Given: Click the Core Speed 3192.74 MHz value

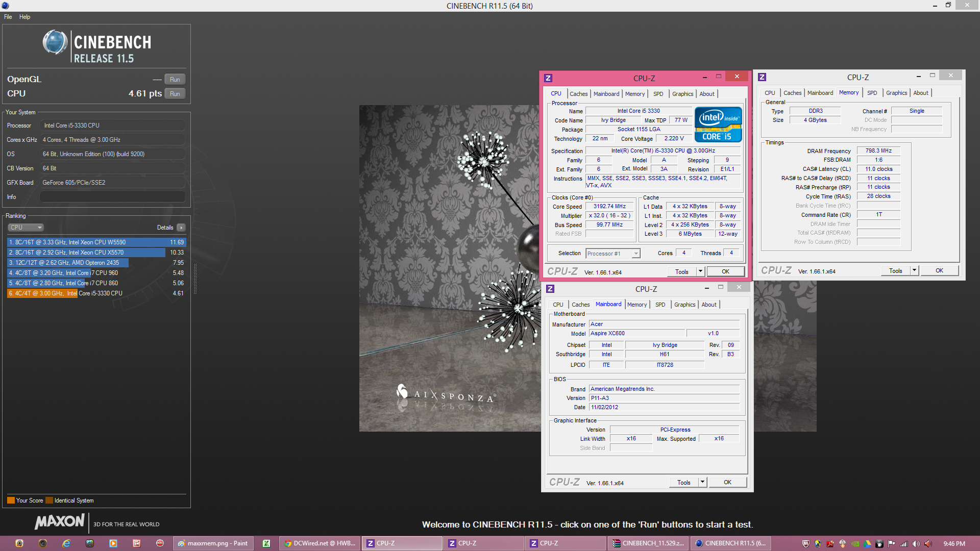Looking at the screenshot, I should point(609,207).
